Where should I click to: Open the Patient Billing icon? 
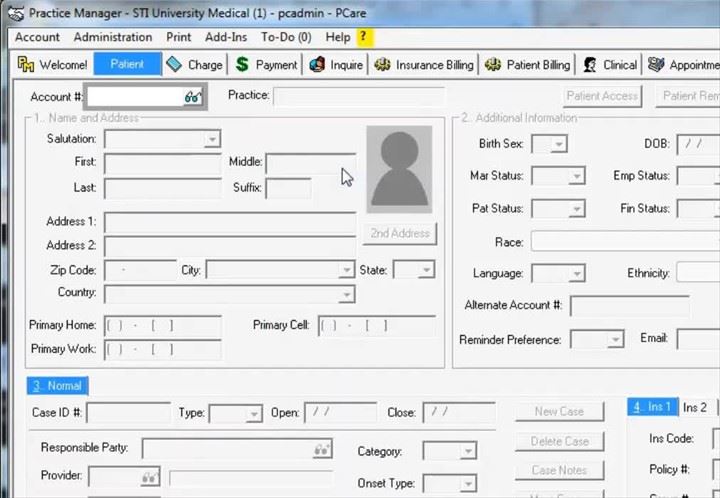pos(493,64)
